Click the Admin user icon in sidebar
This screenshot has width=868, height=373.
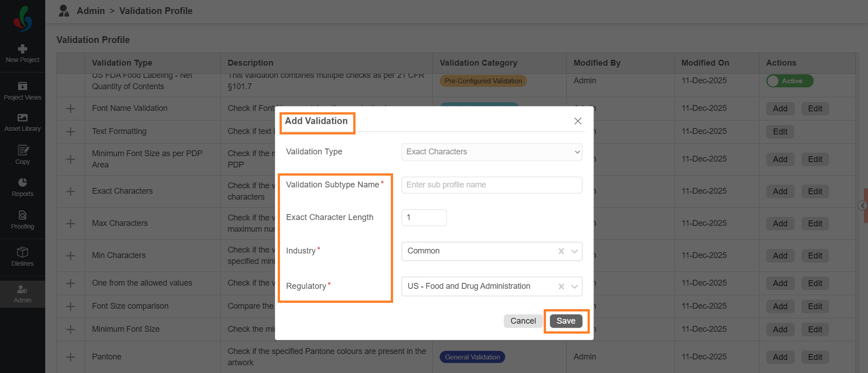click(x=23, y=289)
